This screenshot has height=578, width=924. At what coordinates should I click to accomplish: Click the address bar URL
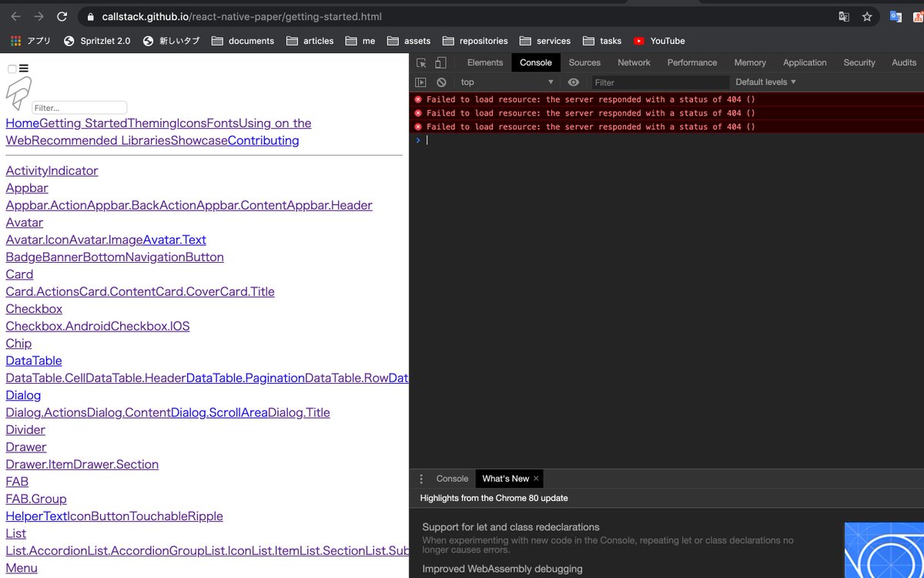pos(242,16)
